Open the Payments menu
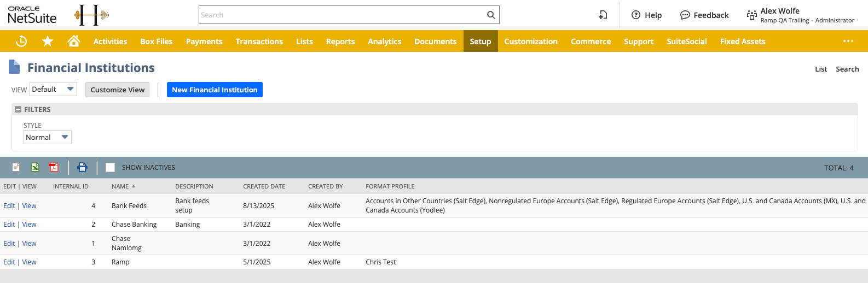This screenshot has width=868, height=283. 204,41
